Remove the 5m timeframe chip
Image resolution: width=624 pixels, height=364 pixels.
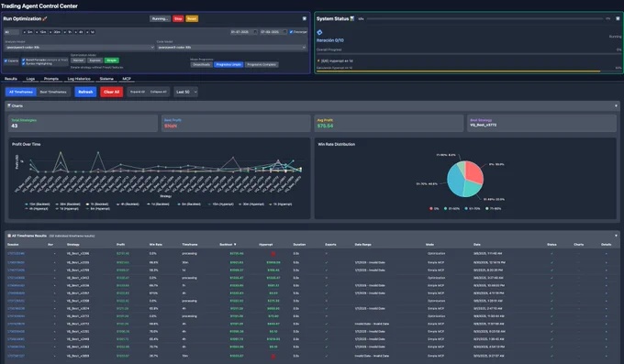24,32
